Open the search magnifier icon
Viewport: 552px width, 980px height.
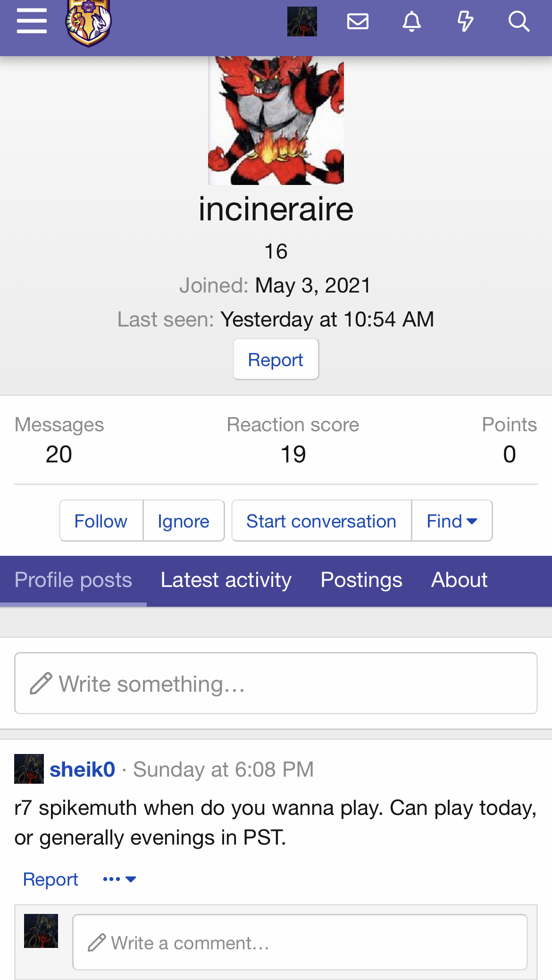tap(519, 21)
